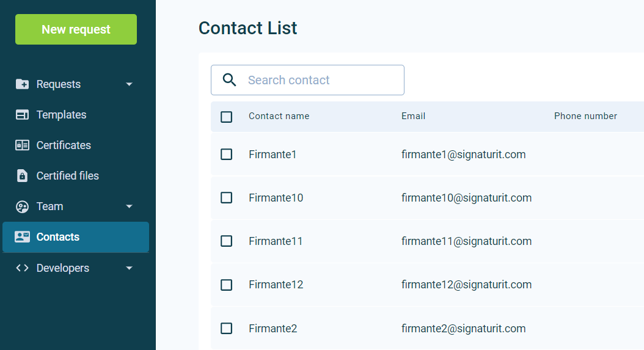The width and height of the screenshot is (644, 350).
Task: Expand the Requests submenu arrow
Action: point(129,84)
